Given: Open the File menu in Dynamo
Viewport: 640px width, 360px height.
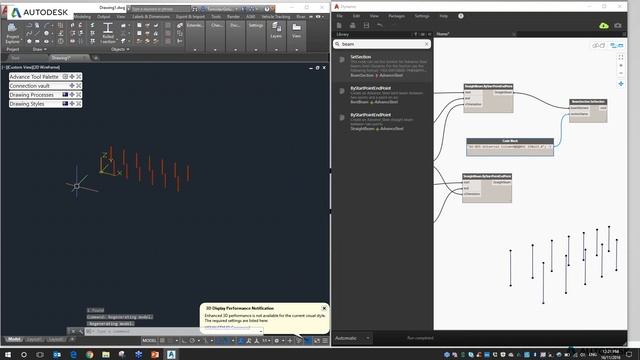Looking at the screenshot, I should point(340,16).
